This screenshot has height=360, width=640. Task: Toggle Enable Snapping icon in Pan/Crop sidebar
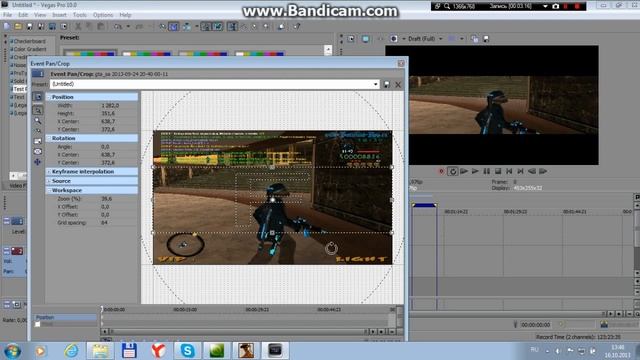pos(38,131)
